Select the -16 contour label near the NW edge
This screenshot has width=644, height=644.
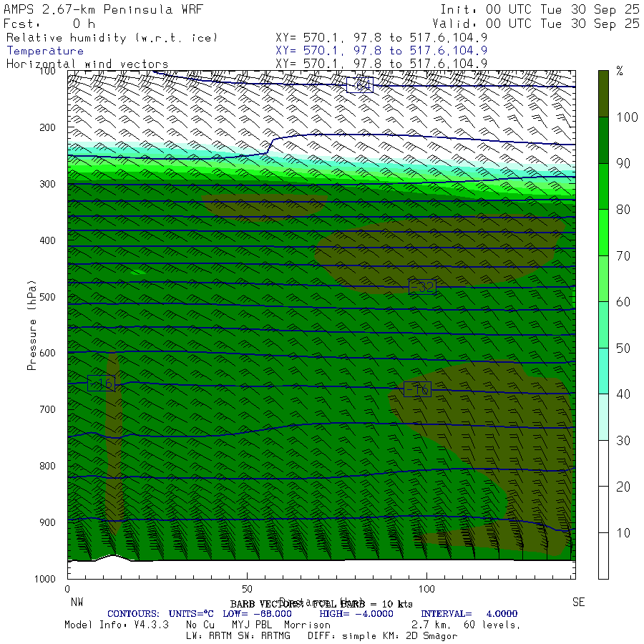tap(102, 384)
